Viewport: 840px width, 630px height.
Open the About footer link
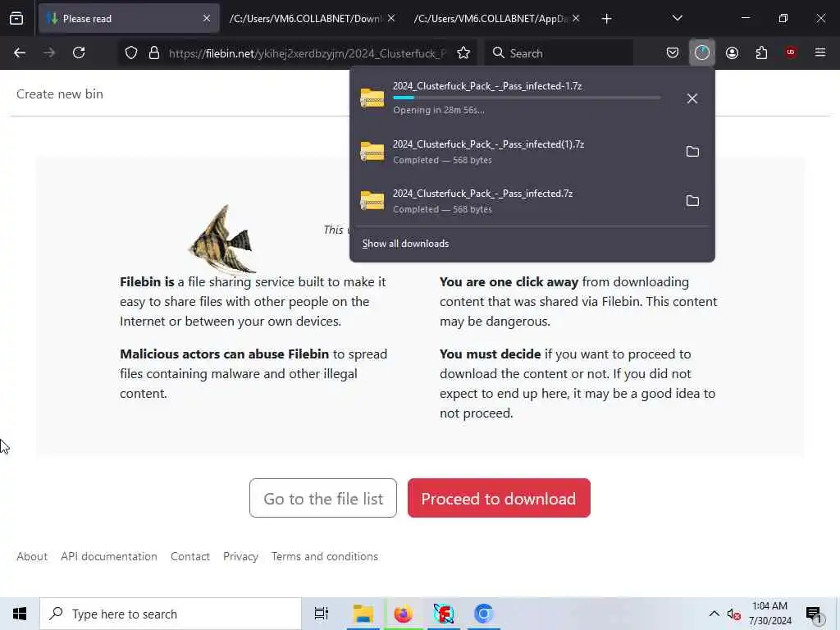tap(32, 557)
